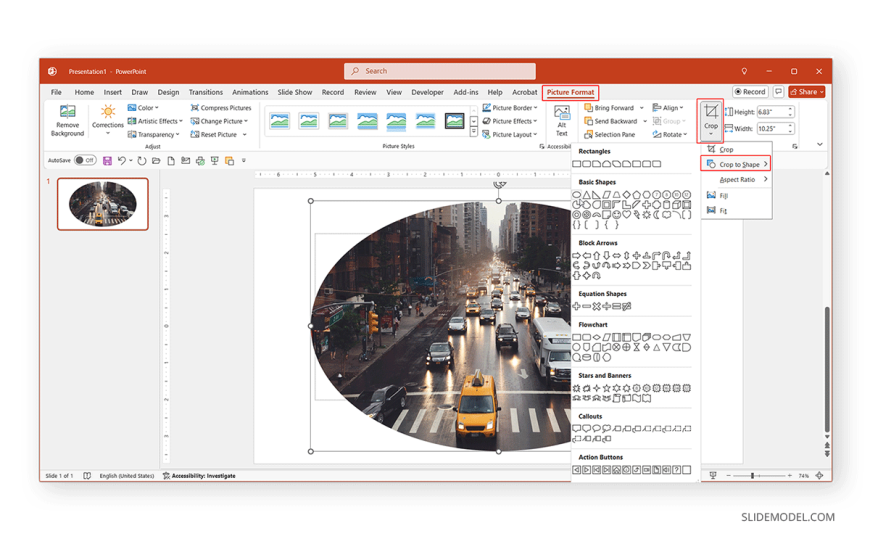
Task: Open the Rotate dropdown
Action: tap(670, 134)
